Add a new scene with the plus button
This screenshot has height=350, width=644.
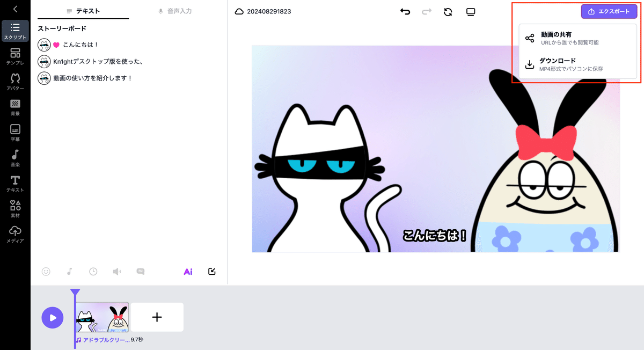tap(157, 317)
